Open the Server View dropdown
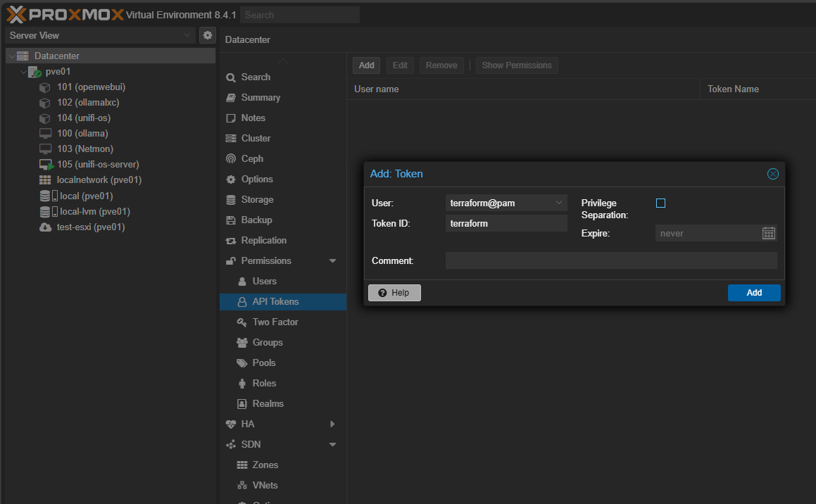The image size is (816, 504). click(99, 35)
